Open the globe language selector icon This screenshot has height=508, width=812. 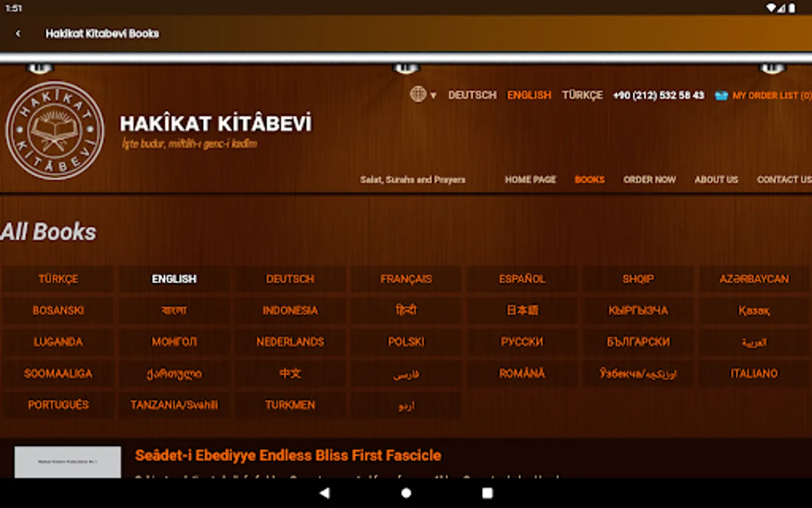[418, 94]
